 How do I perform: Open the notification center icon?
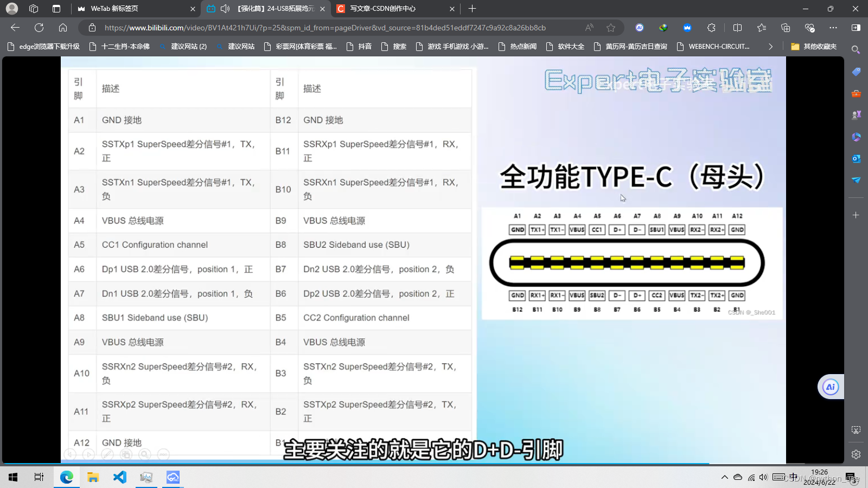(851, 477)
